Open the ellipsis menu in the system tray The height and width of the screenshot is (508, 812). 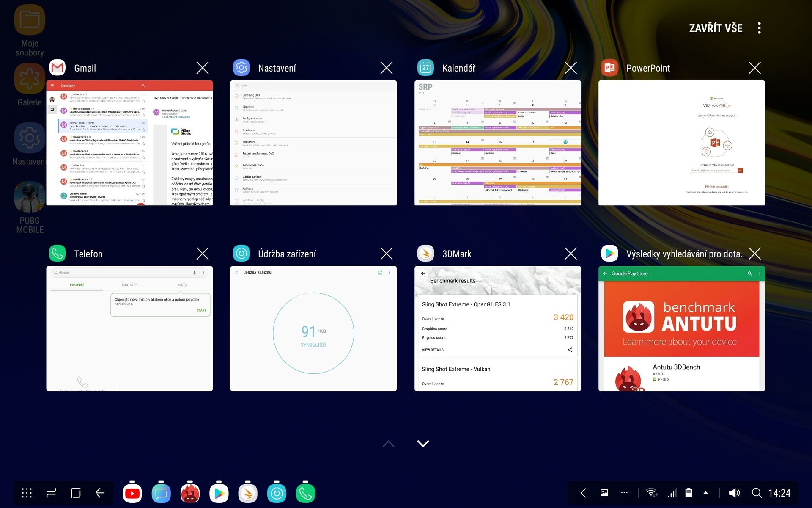(x=624, y=493)
